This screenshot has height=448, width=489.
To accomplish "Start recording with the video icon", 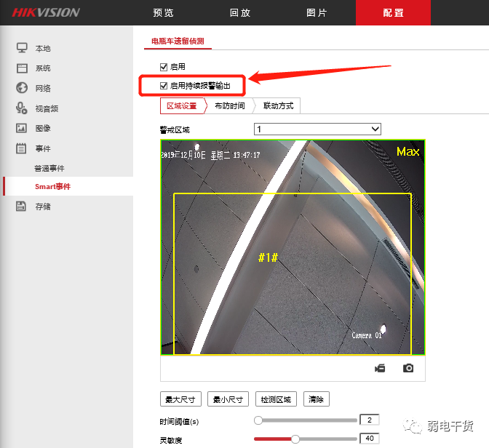I will 380,369.
